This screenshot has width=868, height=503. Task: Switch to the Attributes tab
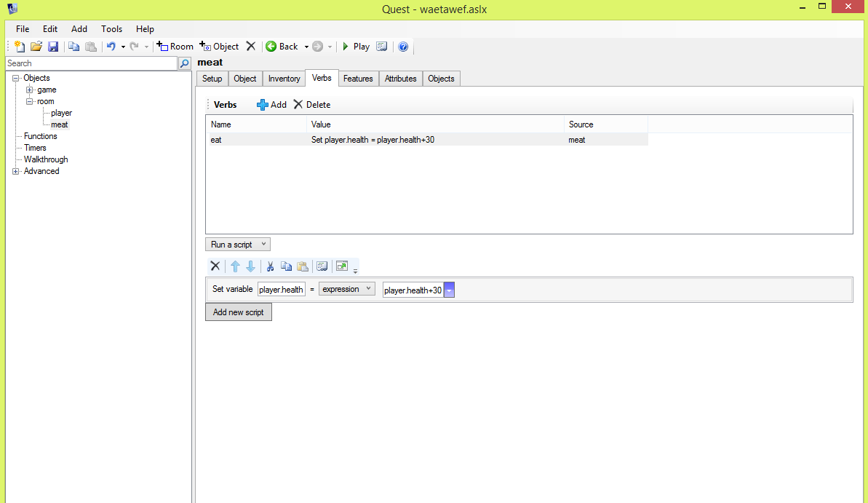pos(400,79)
